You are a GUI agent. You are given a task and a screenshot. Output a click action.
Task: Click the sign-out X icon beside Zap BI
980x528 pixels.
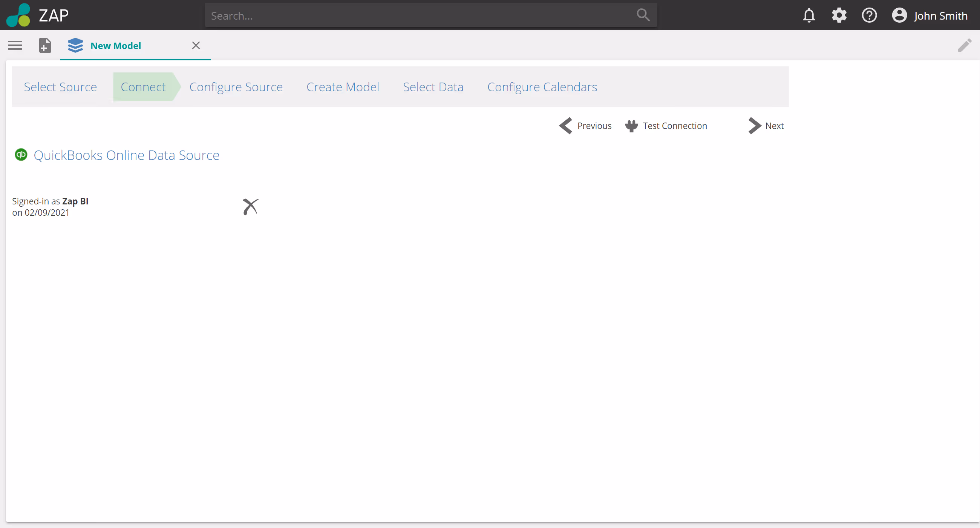251,207
